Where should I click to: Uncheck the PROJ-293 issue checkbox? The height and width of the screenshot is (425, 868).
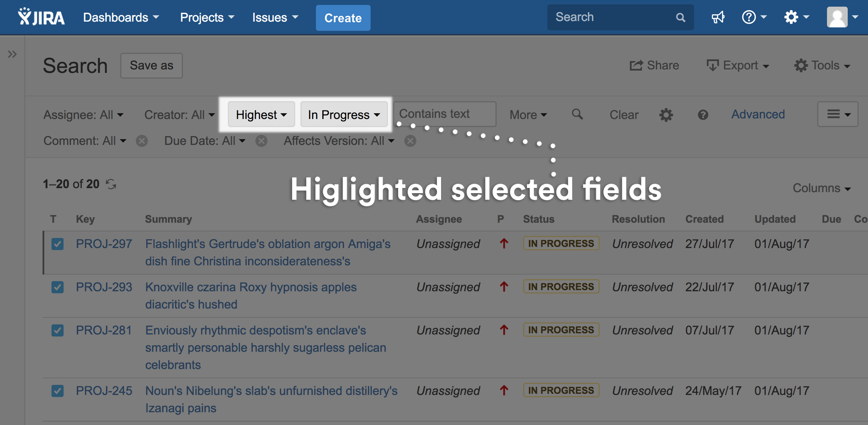[x=58, y=287]
